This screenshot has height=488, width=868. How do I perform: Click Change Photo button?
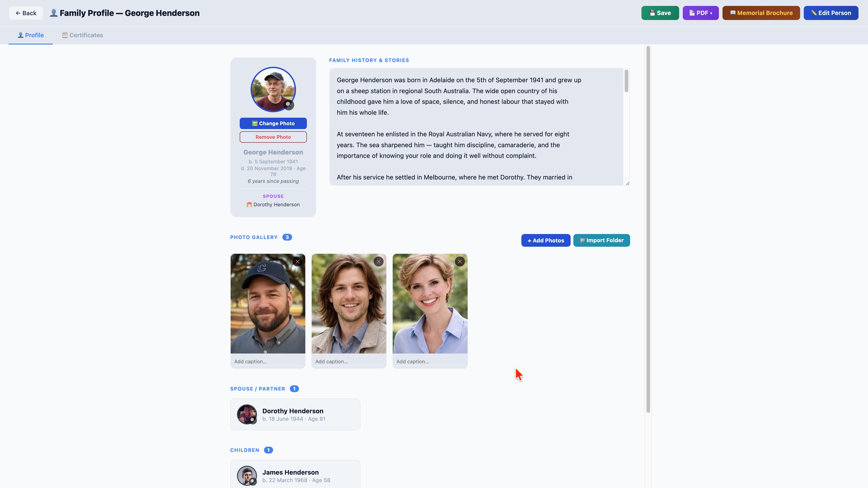tap(273, 123)
